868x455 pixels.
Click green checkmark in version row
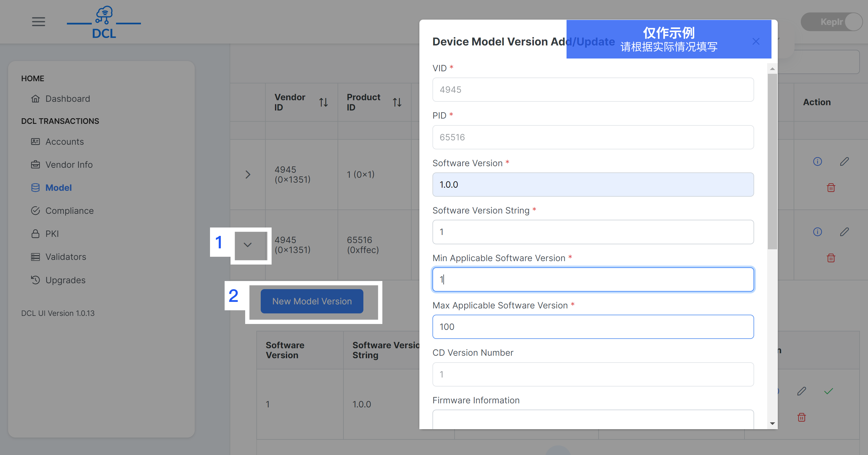(x=828, y=391)
